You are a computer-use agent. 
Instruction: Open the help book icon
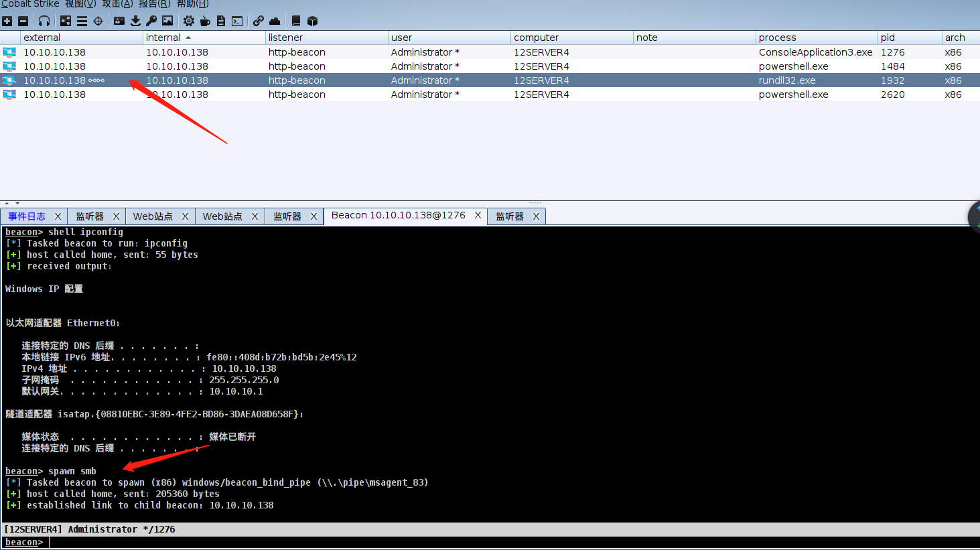[x=296, y=21]
